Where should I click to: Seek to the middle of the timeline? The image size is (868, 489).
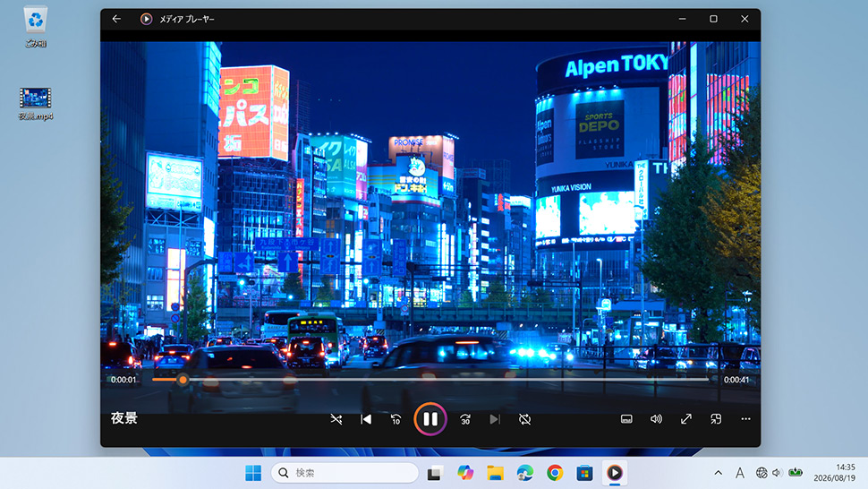[430, 380]
